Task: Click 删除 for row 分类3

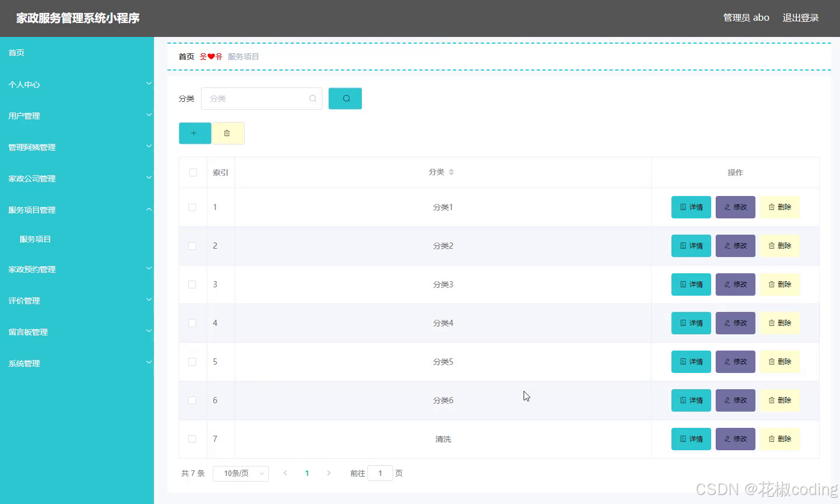Action: pos(780,284)
